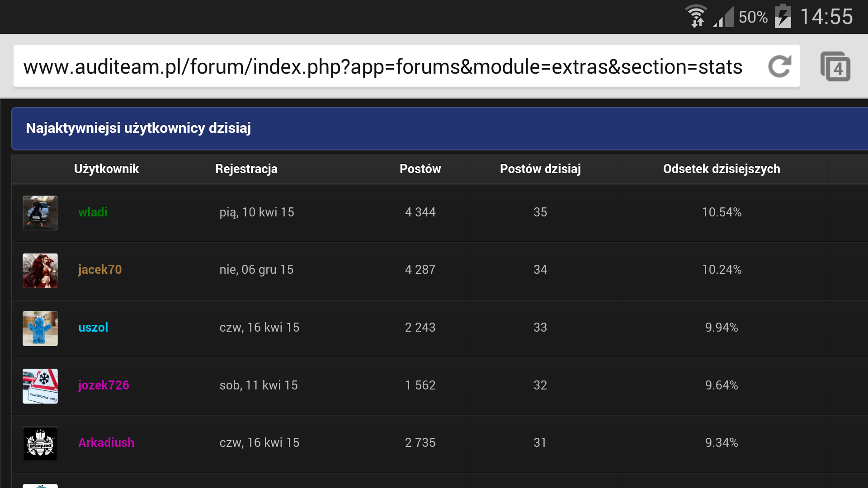Open the jacek70 user profile link
868x488 pixels.
click(x=100, y=270)
